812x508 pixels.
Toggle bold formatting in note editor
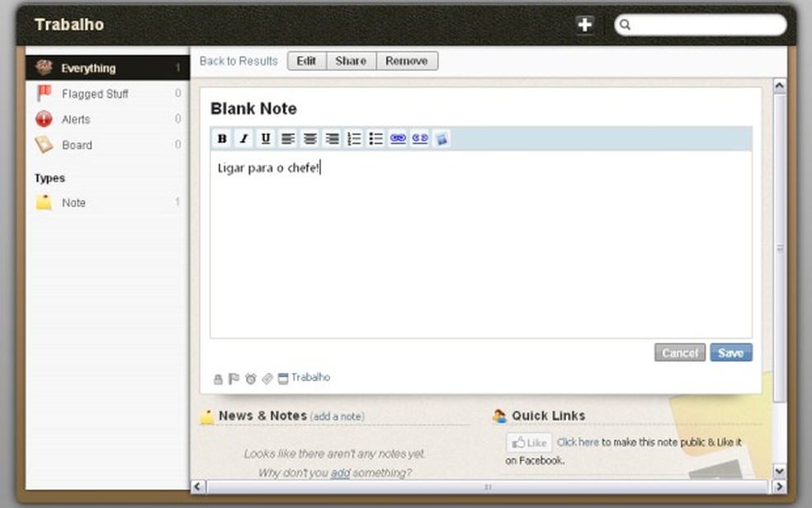click(222, 139)
